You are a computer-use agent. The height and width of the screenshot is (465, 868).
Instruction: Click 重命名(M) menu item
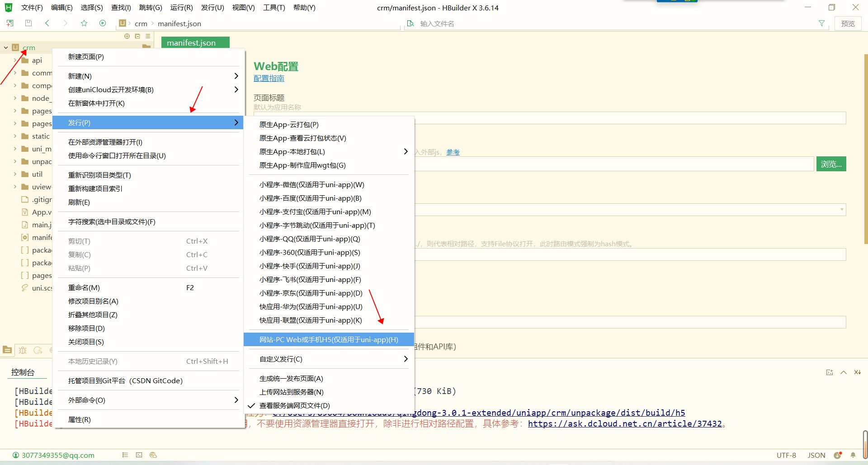[148, 287]
